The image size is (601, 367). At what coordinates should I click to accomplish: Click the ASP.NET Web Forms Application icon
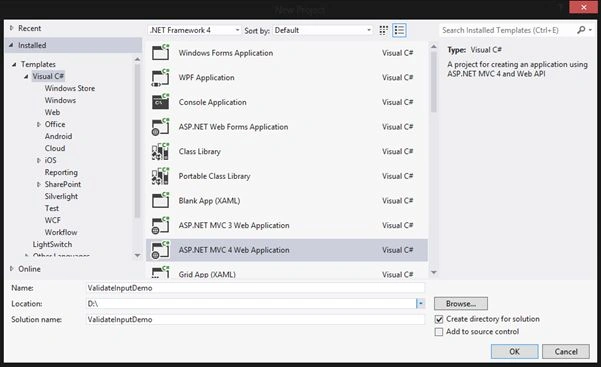(x=160, y=127)
